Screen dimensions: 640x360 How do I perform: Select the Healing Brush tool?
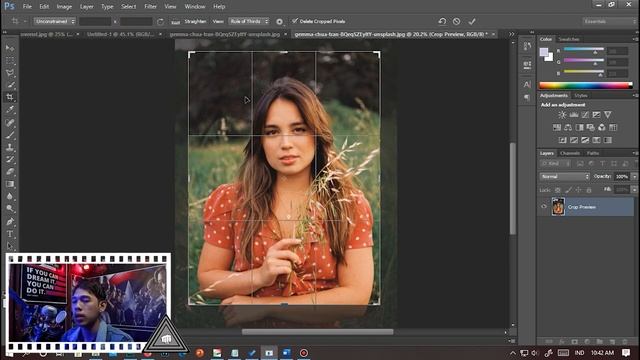pos(10,122)
